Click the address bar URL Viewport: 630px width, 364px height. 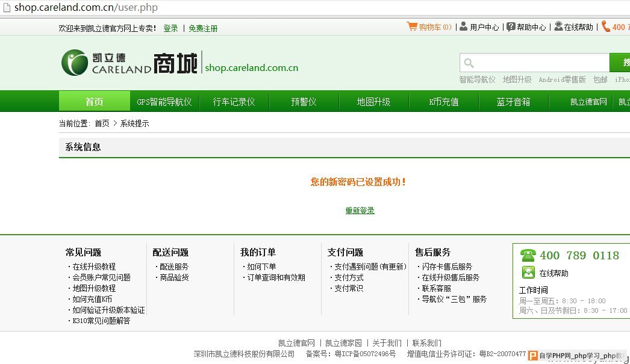[86, 7]
